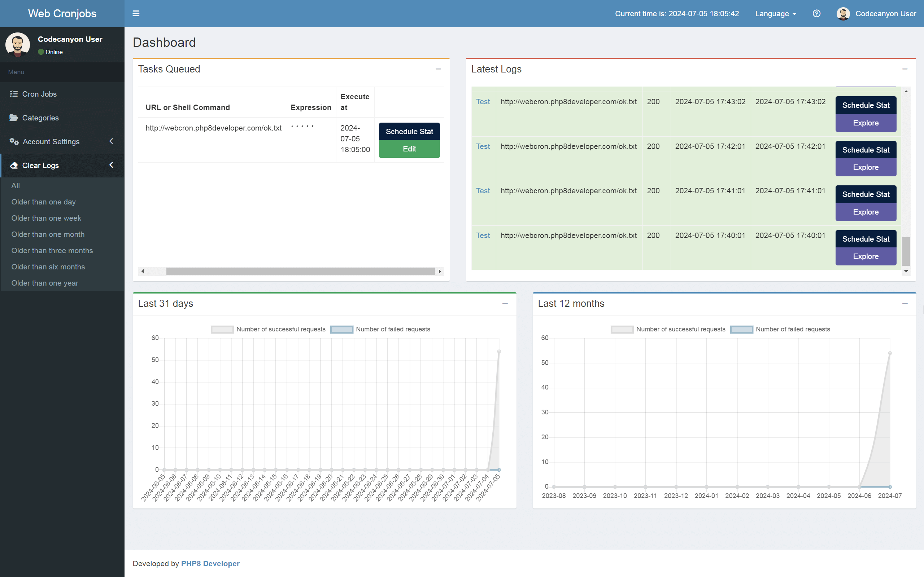
Task: Expand the Account Settings submenu
Action: [x=111, y=141]
